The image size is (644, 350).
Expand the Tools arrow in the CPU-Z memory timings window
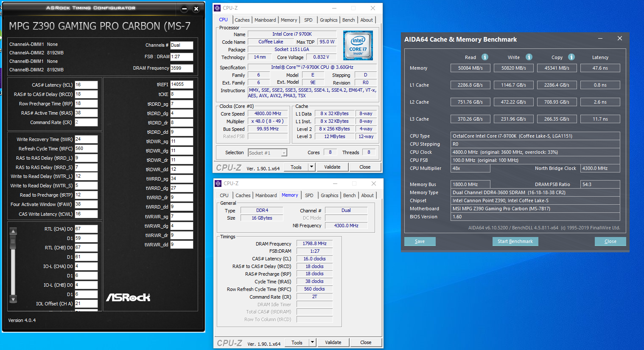pyautogui.click(x=313, y=342)
